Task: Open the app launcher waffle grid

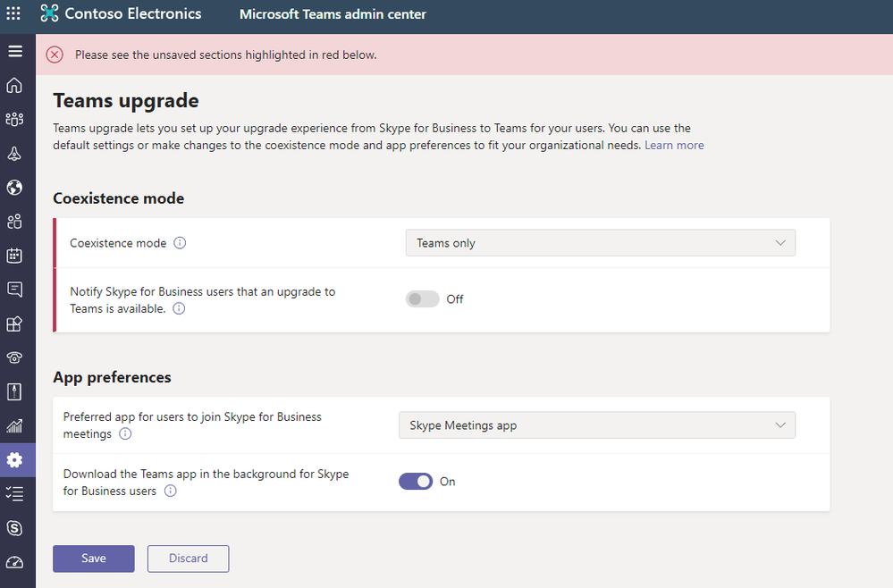Action: tap(13, 13)
